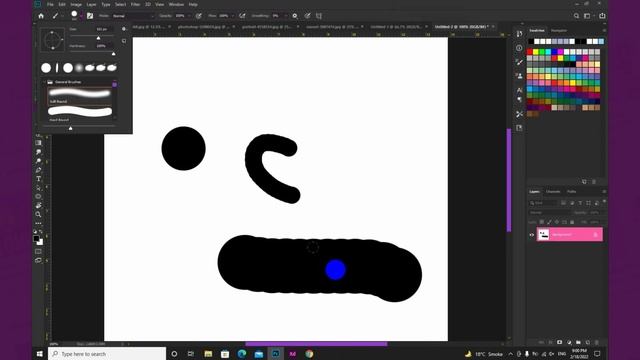Click the search icon at top right

tap(576, 16)
